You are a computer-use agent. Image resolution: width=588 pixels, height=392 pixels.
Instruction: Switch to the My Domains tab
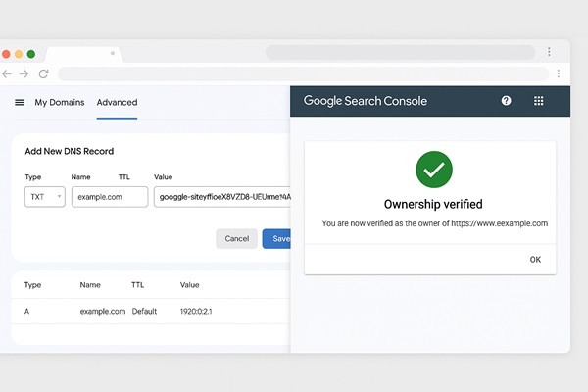pyautogui.click(x=60, y=102)
